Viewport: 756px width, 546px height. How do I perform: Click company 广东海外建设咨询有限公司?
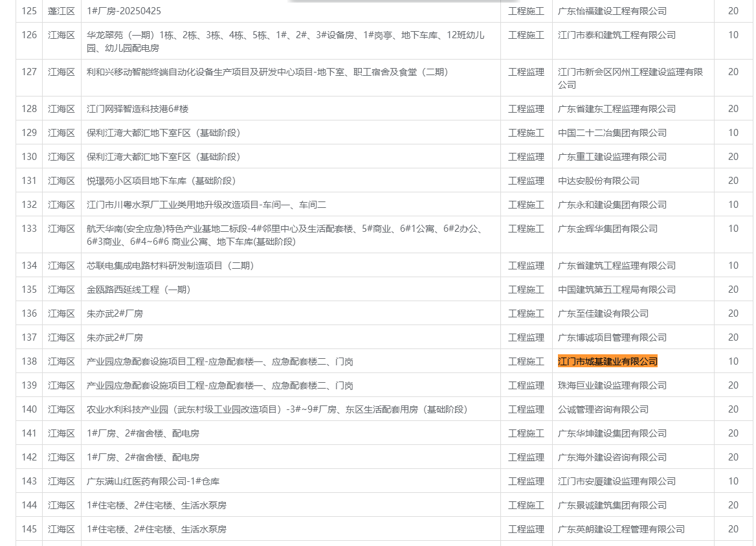(612, 457)
